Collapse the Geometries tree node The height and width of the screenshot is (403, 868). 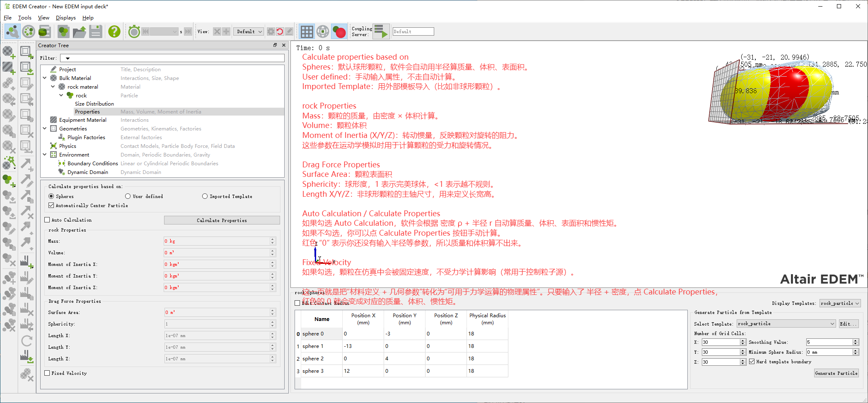pos(45,129)
